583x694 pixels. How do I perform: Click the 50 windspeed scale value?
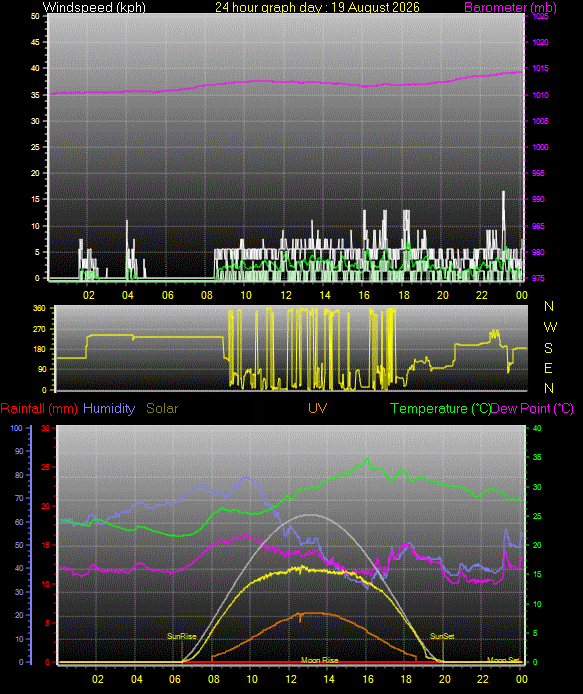pos(35,16)
